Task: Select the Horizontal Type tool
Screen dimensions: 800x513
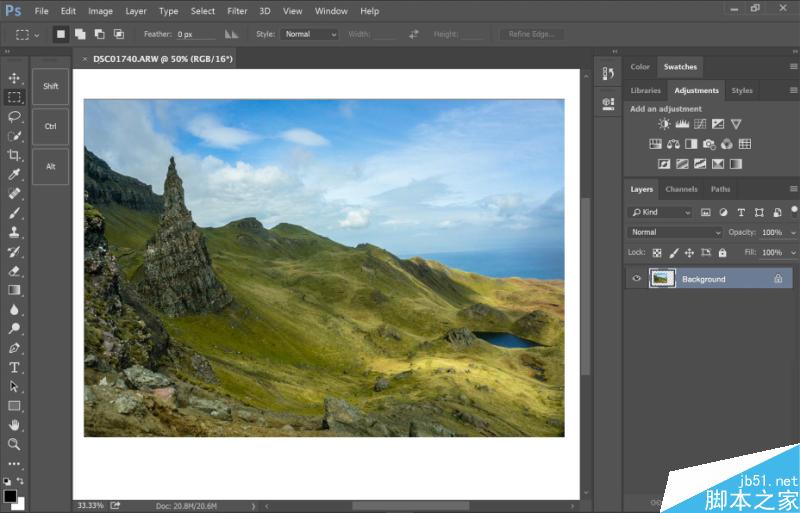Action: click(x=14, y=367)
